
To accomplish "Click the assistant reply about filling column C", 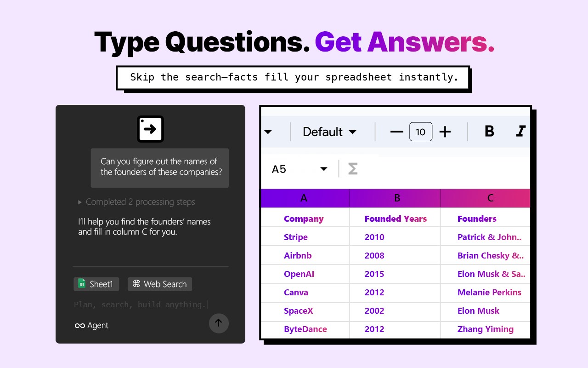I will [x=144, y=227].
